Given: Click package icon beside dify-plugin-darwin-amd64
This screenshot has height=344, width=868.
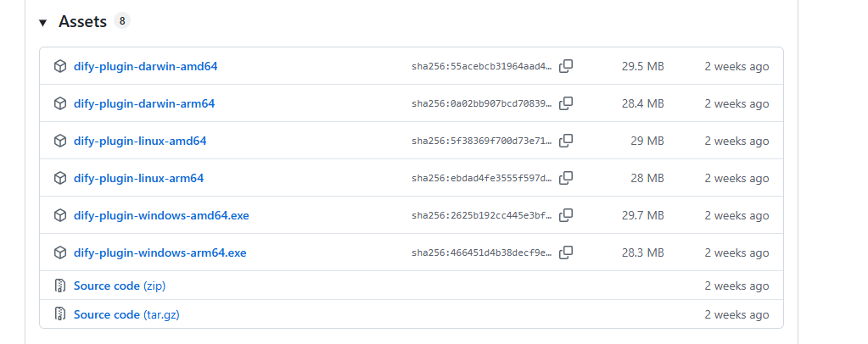Looking at the screenshot, I should point(60,66).
